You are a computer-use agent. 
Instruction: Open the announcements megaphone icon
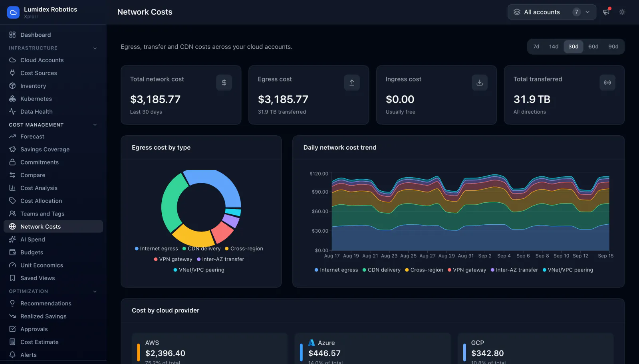pyautogui.click(x=606, y=12)
